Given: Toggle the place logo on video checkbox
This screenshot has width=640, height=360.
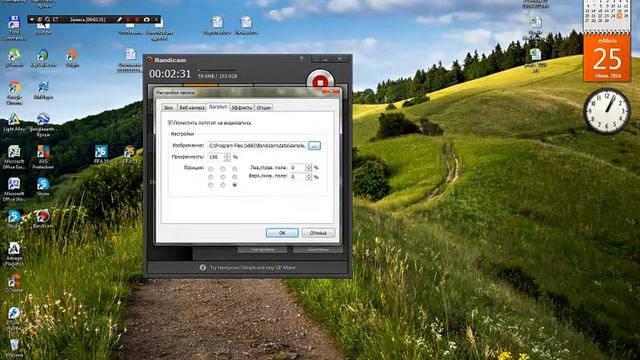Looking at the screenshot, I should point(170,123).
